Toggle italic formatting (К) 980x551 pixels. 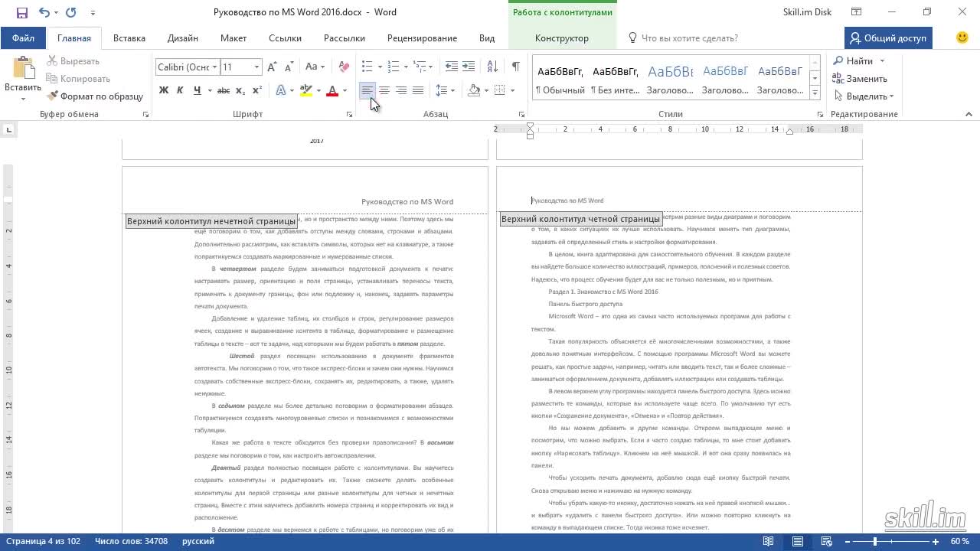click(x=180, y=90)
